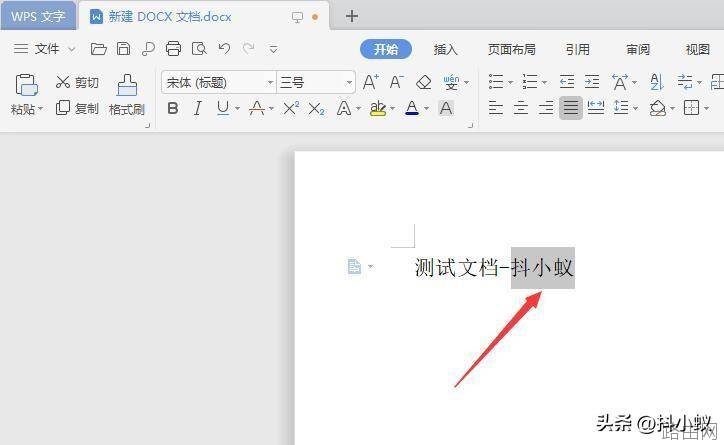Switch to the 插入 ribbon tab
Screen dimensions: 724x445
446,49
